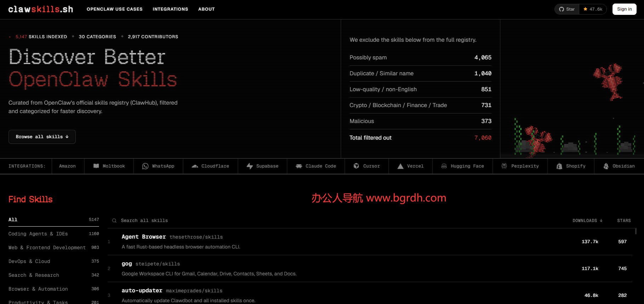Click the clawskills.sh logo
Image resolution: width=644 pixels, height=304 pixels.
41,9
